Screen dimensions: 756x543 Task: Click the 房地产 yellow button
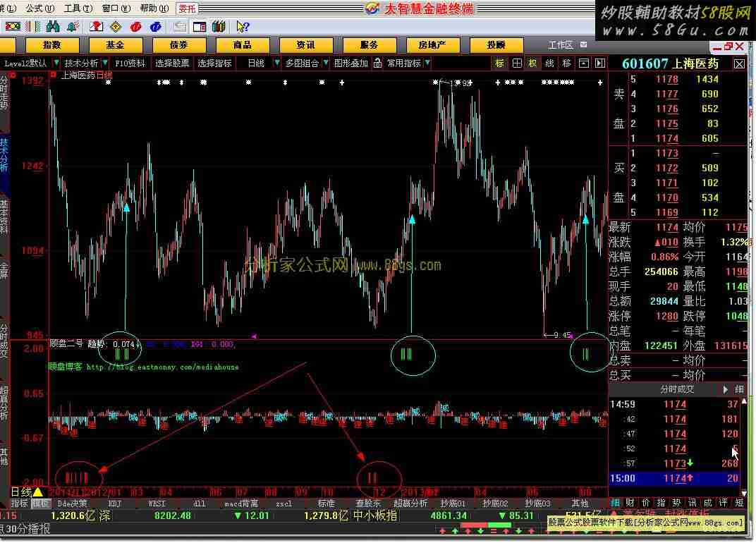click(x=432, y=45)
